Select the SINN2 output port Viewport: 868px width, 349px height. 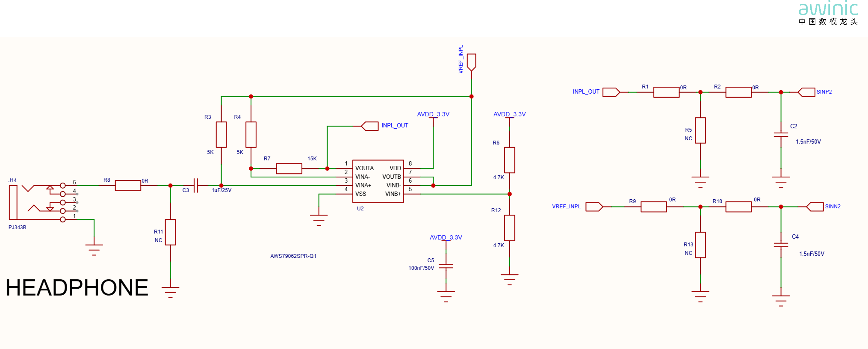click(x=815, y=207)
